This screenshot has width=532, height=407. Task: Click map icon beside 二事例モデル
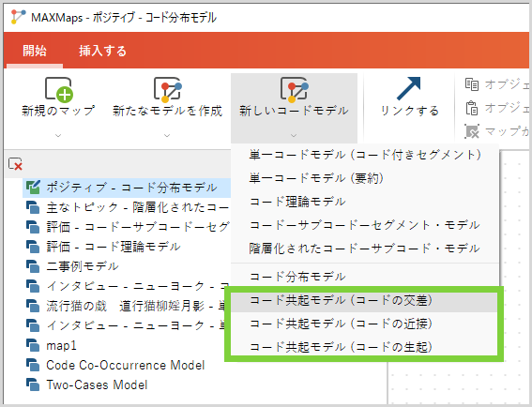33,266
